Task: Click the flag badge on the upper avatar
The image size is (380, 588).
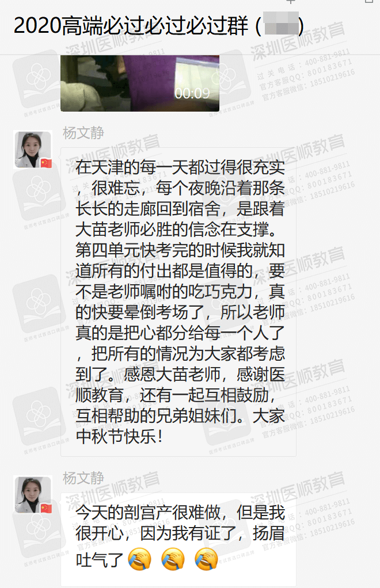Action: coord(46,163)
